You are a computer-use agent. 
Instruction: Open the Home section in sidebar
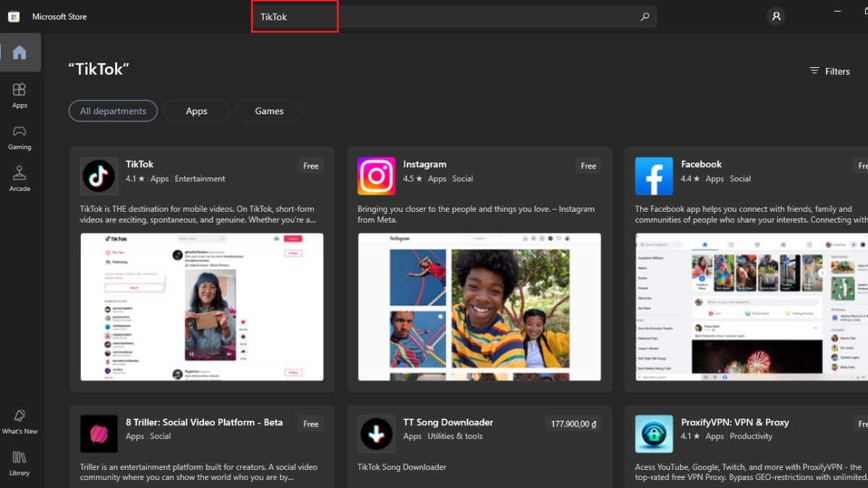[x=20, y=52]
